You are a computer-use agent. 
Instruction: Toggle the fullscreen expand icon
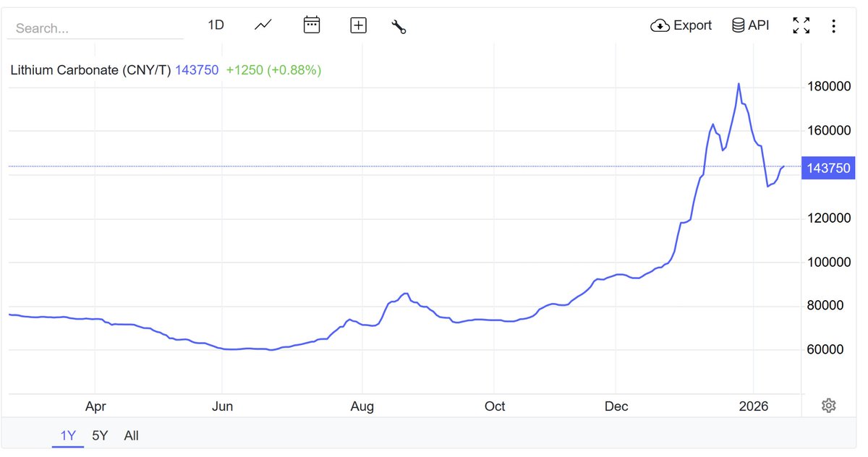[x=801, y=25]
